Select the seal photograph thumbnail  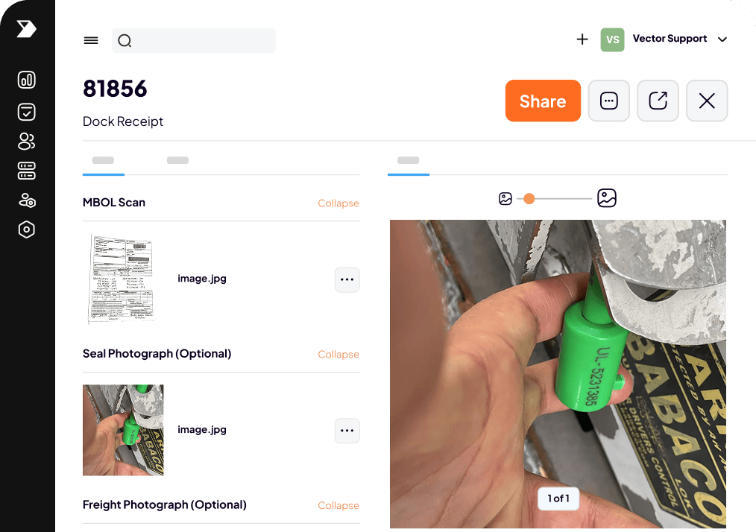pos(123,430)
